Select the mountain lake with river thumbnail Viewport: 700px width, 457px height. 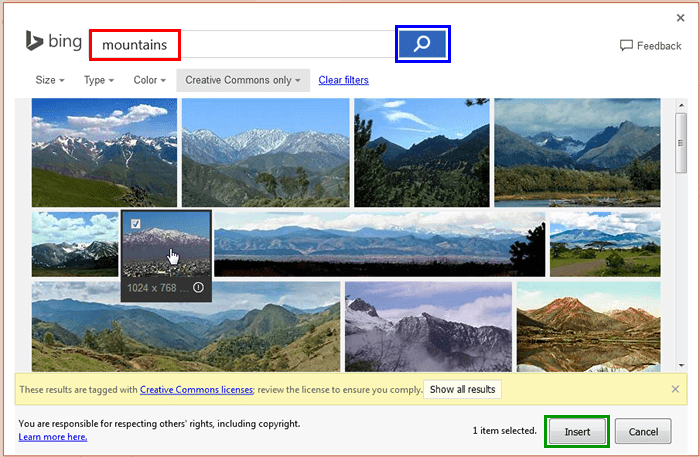577,153
